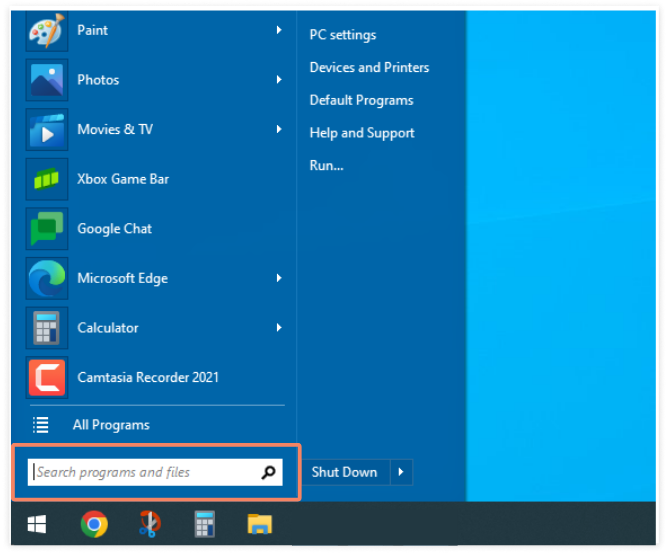This screenshot has height=553, width=668.
Task: Expand the Photos submenu arrow
Action: point(279,80)
